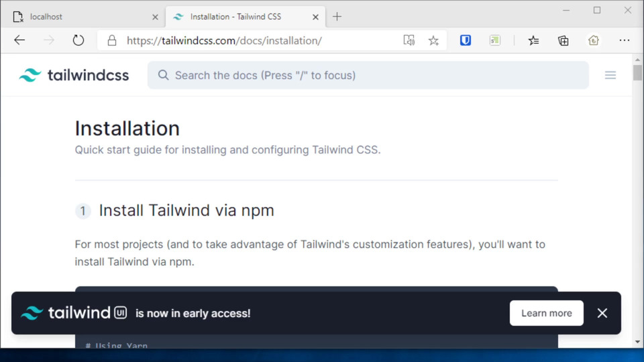The width and height of the screenshot is (644, 362).
Task: Select the Installation - Tailwind CSS tab
Action: 235,17
